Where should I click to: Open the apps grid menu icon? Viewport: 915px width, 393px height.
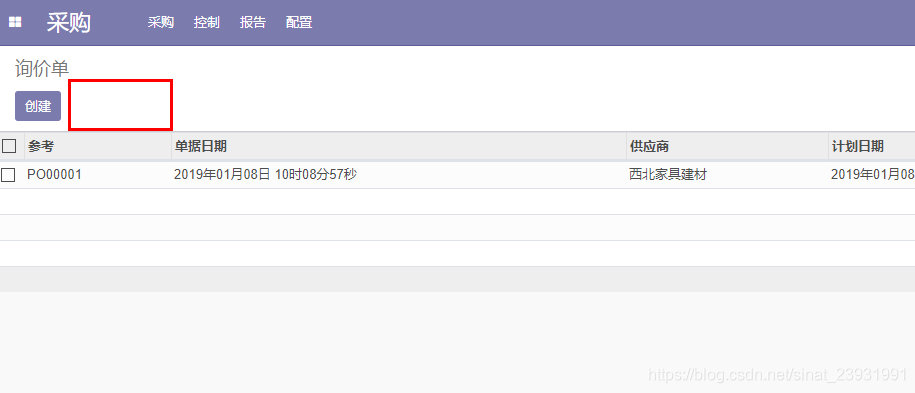pyautogui.click(x=15, y=23)
